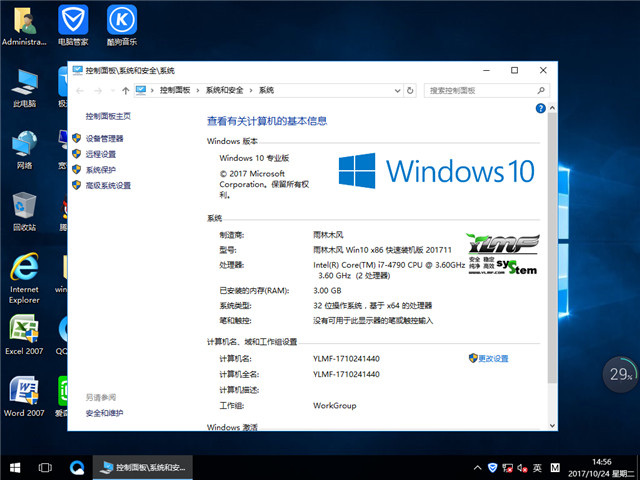Click the M input method tray icon
The height and width of the screenshot is (480, 640).
[555, 468]
